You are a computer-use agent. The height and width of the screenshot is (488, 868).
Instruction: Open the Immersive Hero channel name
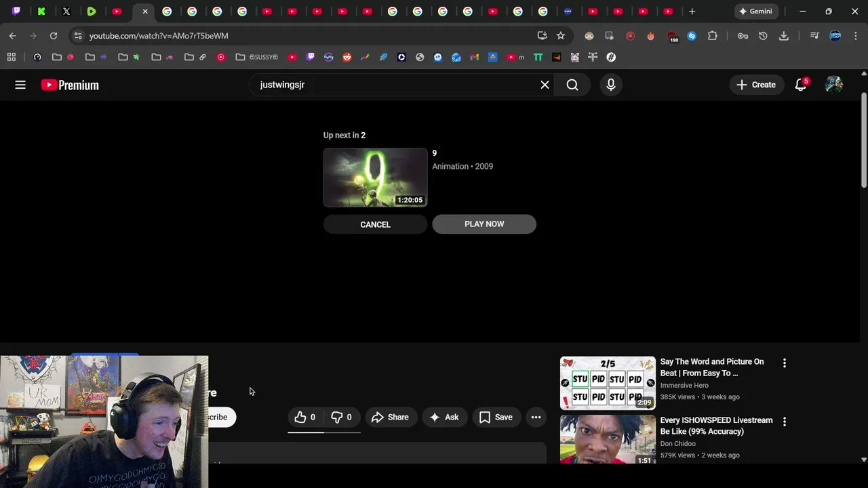(x=684, y=385)
